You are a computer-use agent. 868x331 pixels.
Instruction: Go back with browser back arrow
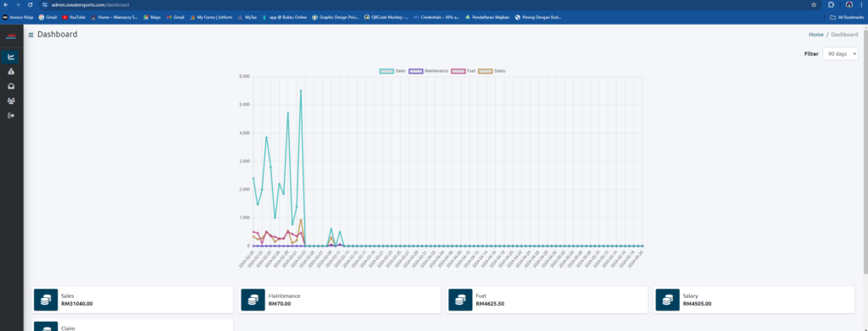click(6, 4)
